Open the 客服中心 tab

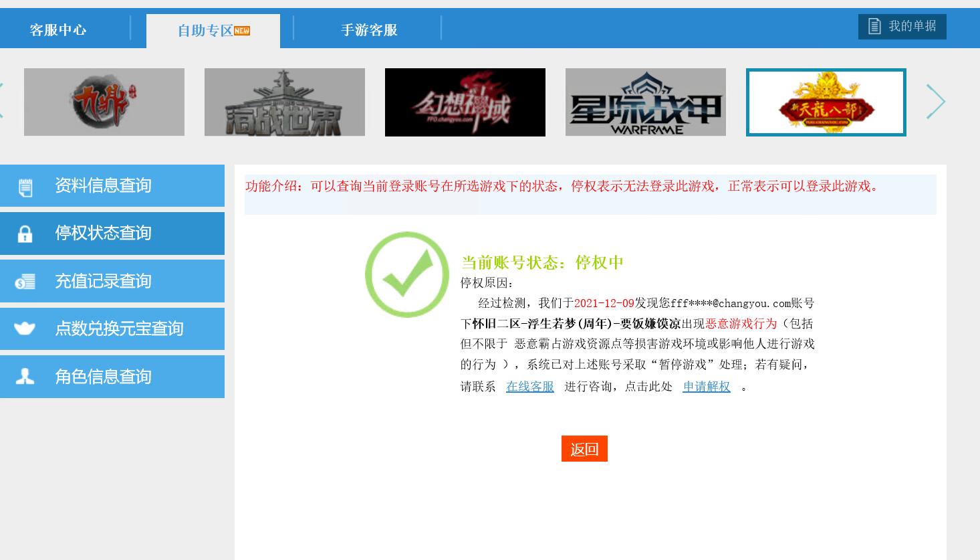(x=58, y=30)
